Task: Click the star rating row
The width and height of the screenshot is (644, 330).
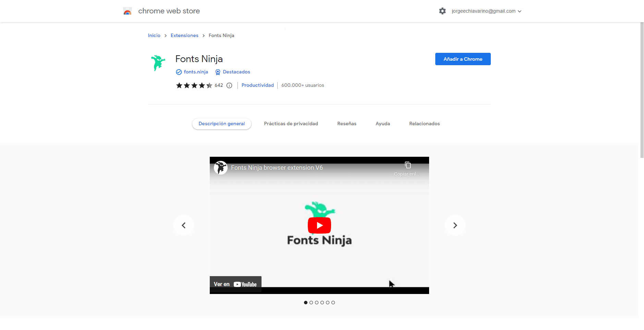Action: (194, 85)
